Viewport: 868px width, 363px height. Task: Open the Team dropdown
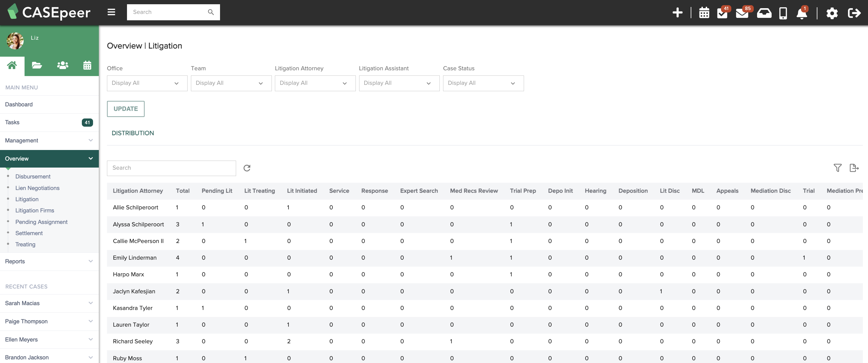click(x=231, y=83)
